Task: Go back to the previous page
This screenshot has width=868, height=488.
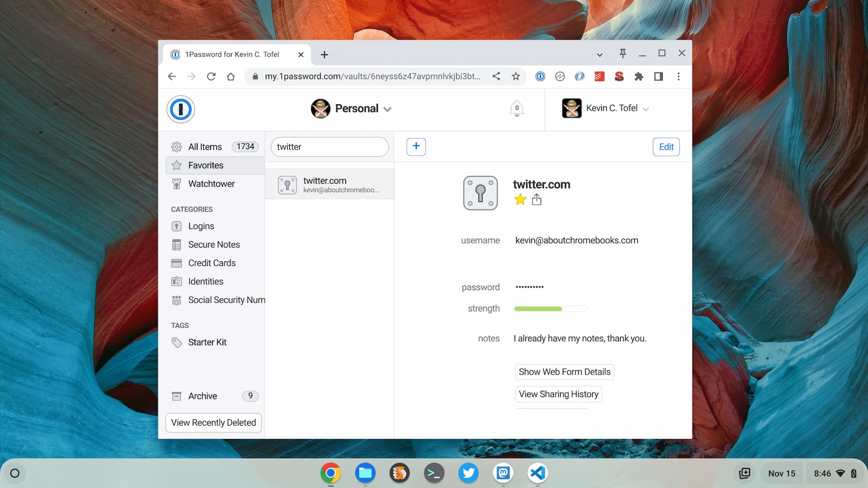Action: pyautogui.click(x=172, y=76)
